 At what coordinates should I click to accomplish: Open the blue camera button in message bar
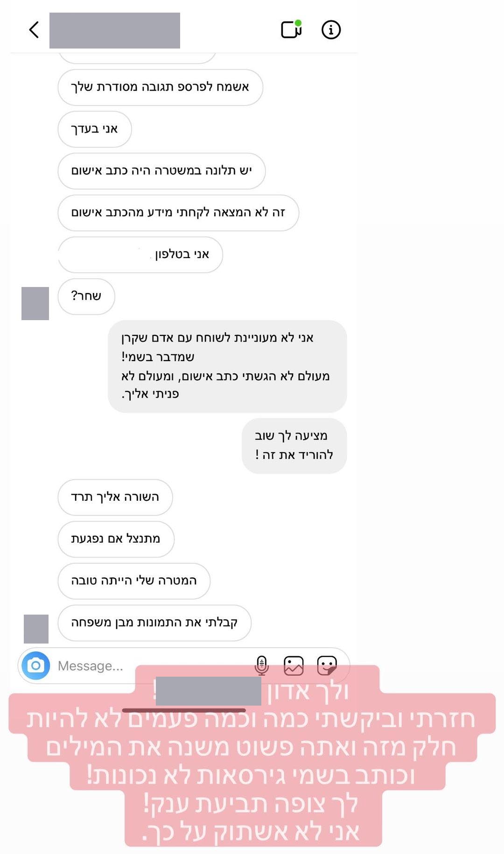(x=35, y=665)
